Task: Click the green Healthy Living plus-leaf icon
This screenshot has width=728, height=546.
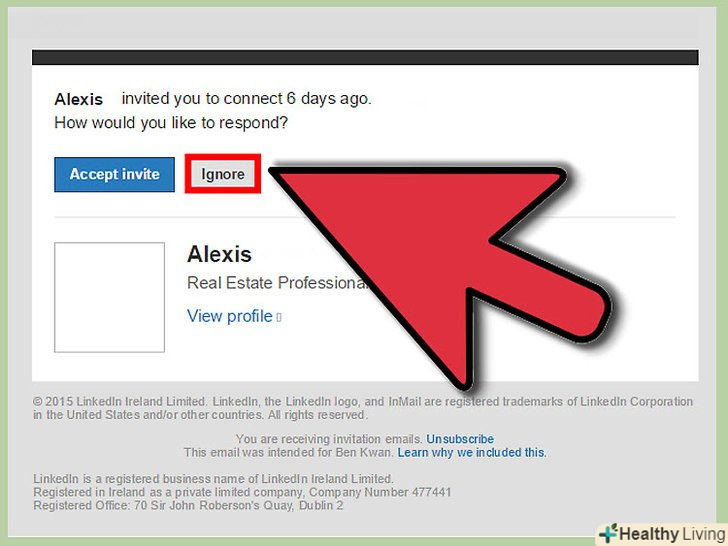Action: point(609,533)
